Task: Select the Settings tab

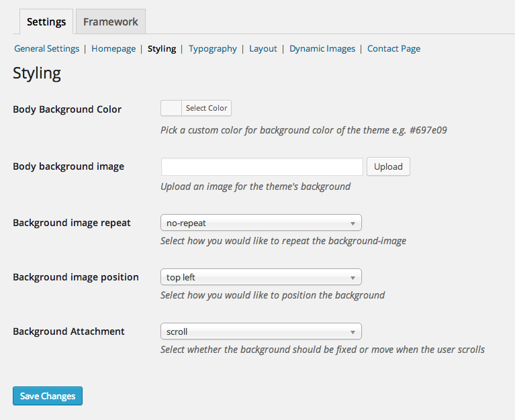Action: [x=46, y=21]
